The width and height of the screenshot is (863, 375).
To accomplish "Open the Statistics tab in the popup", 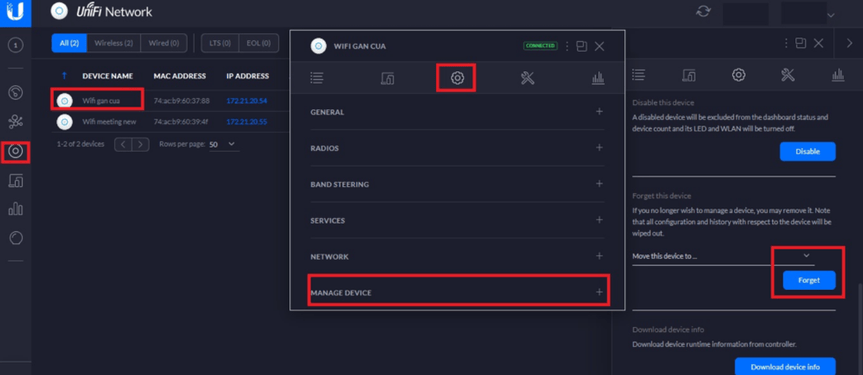I will coord(598,78).
